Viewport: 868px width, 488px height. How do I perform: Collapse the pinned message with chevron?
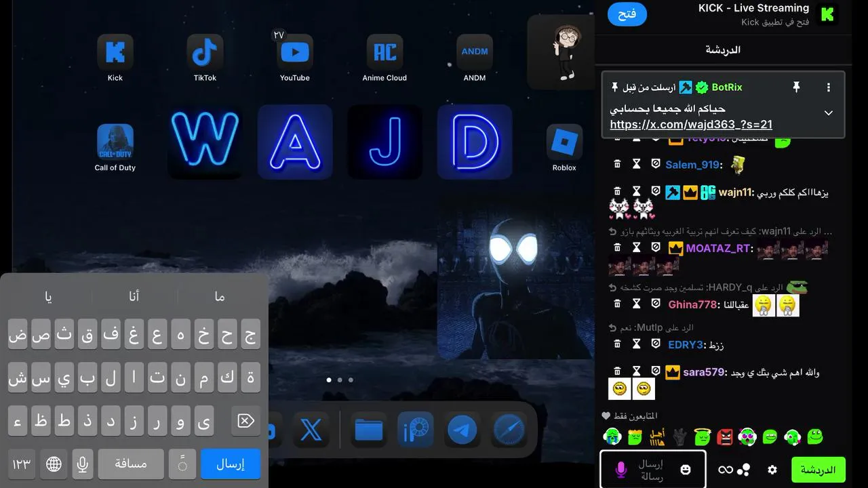(x=828, y=113)
